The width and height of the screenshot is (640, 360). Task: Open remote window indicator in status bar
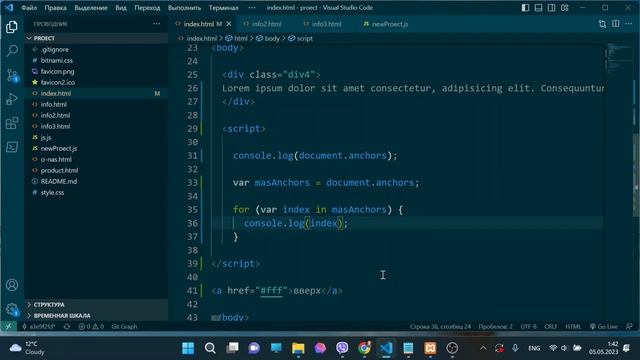coord(8,327)
